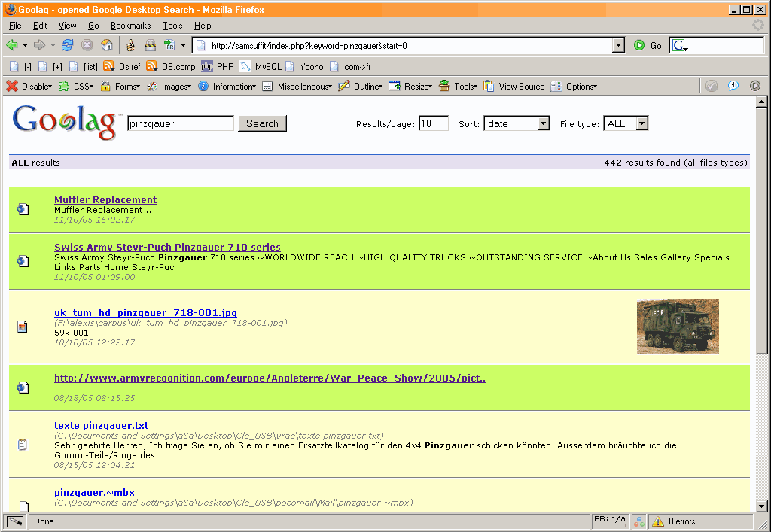The width and height of the screenshot is (771, 532).
Task: Open the Resize developer toolbar menu
Action: click(x=410, y=86)
